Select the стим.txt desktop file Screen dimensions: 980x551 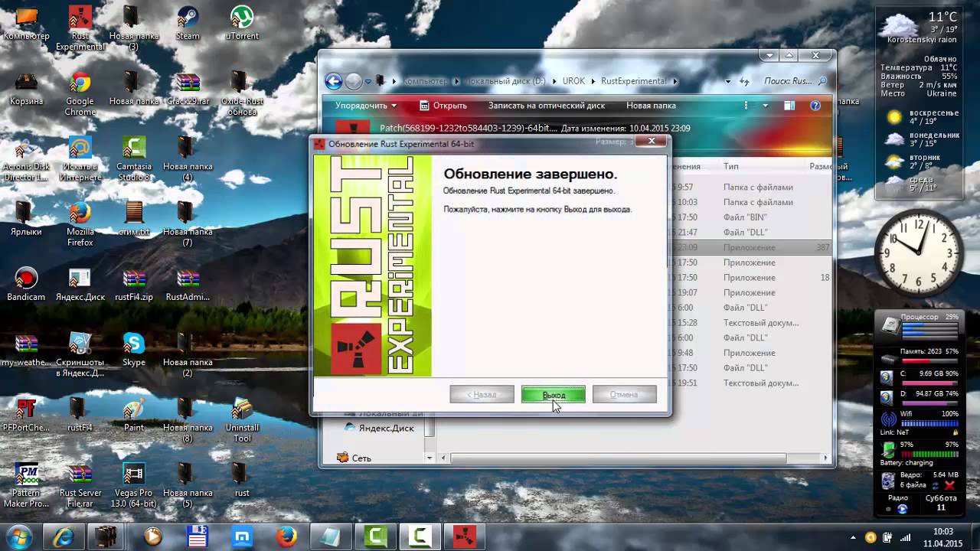click(x=134, y=220)
